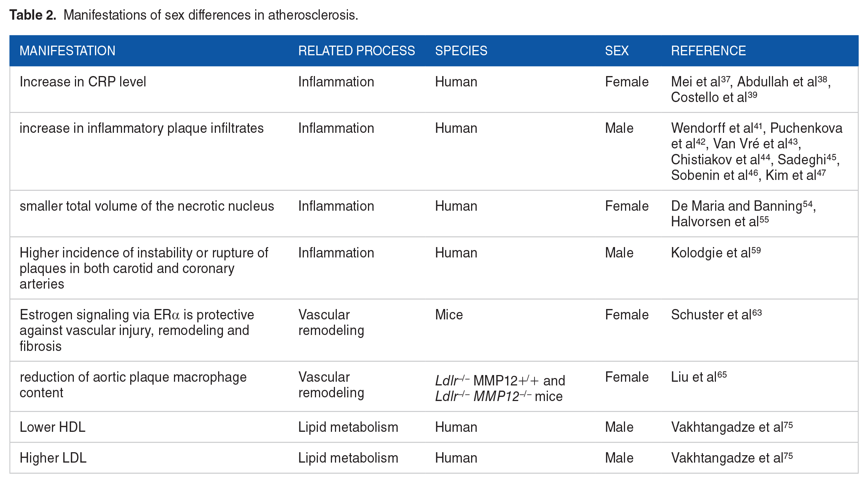868x483 pixels.
Task: Click the MANIFESTATION column header
Action: [x=68, y=51]
